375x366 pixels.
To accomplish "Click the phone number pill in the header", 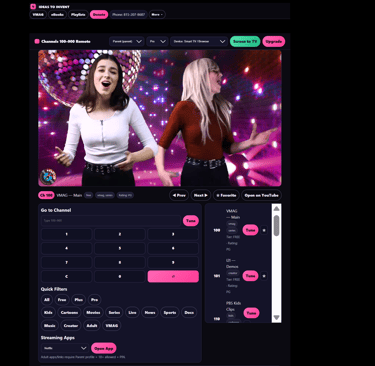I will tap(129, 15).
